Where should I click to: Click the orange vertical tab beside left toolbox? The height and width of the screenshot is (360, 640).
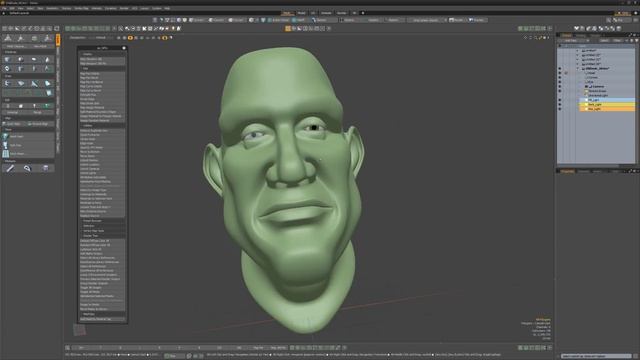(58, 40)
